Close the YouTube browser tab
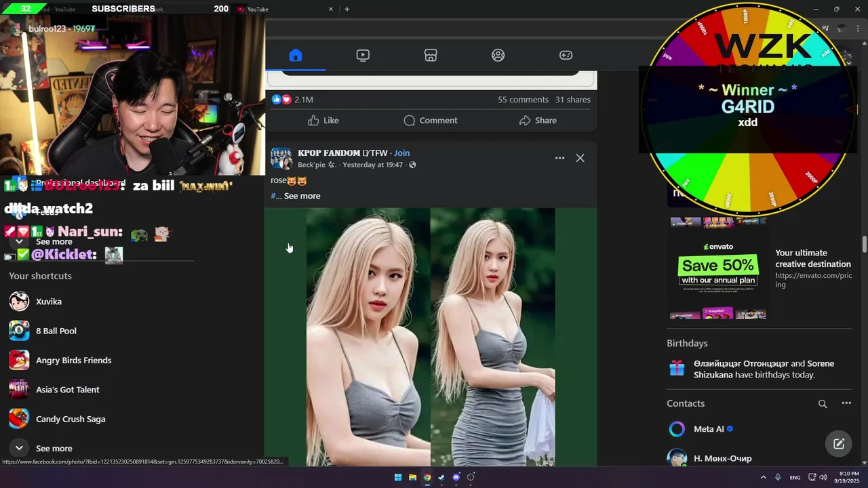 point(331,9)
